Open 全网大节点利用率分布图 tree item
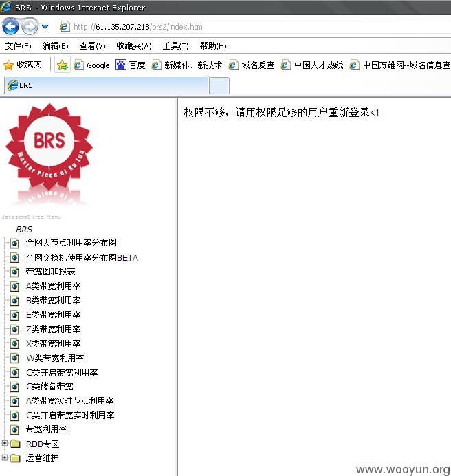This screenshot has height=476, width=451. [x=71, y=243]
